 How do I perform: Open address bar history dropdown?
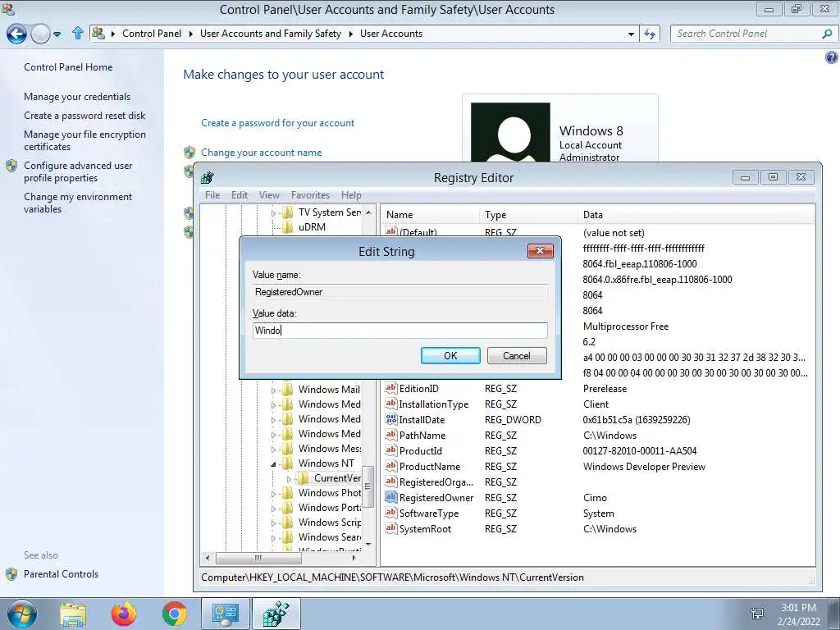631,34
